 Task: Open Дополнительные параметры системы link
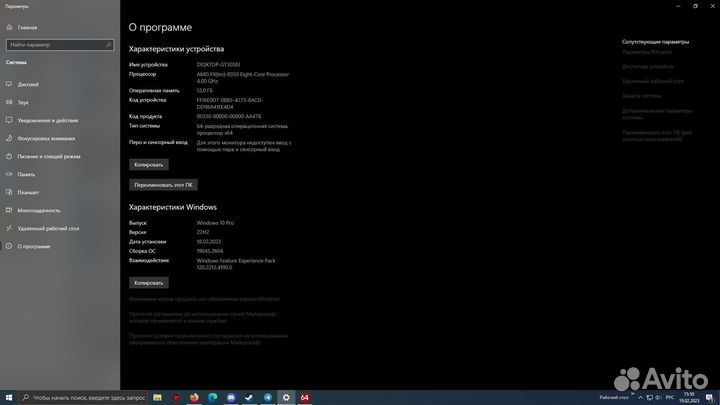tap(657, 114)
